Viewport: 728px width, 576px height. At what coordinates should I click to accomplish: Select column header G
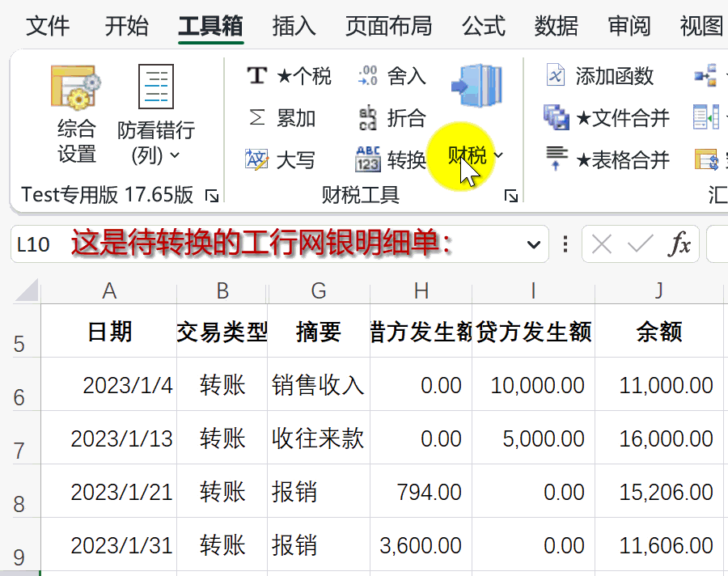tap(318, 291)
